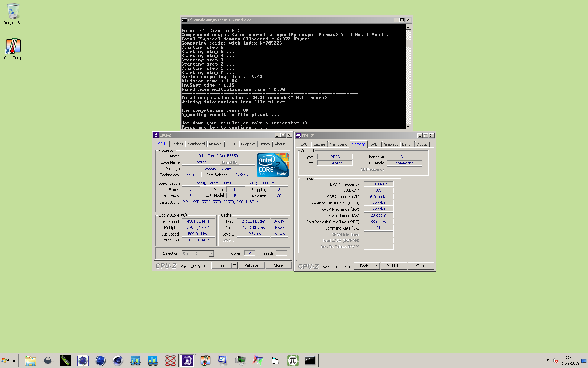This screenshot has height=368, width=588.
Task: Open Graphics tab in the Timings CPU-Z window
Action: pos(391,144)
